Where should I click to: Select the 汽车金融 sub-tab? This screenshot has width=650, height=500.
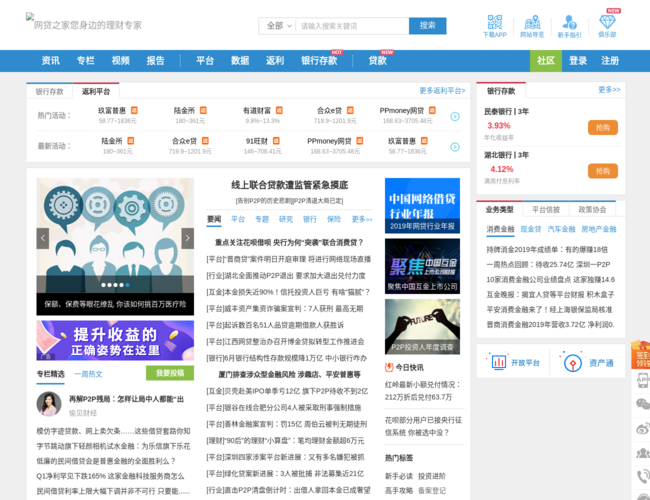coord(561,229)
